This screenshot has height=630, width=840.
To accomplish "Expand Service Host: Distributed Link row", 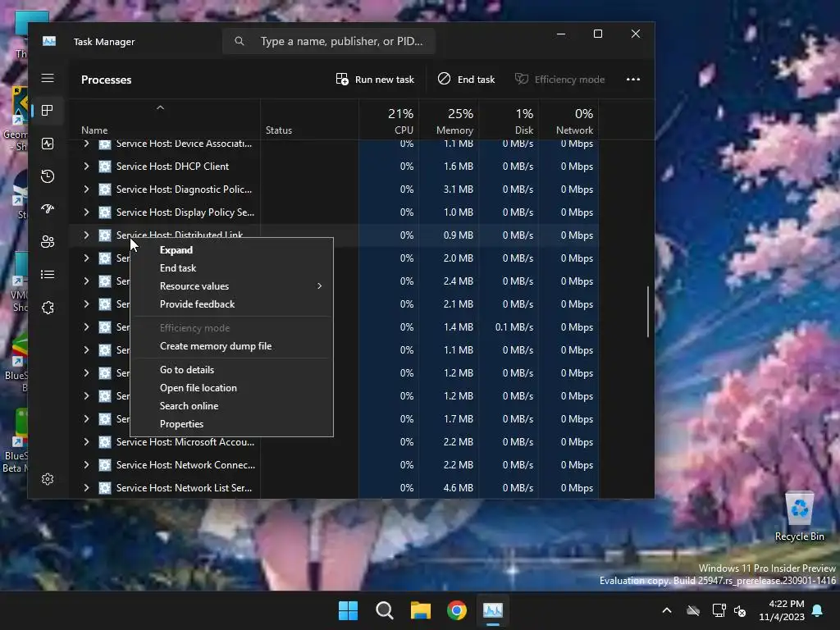I will point(86,235).
